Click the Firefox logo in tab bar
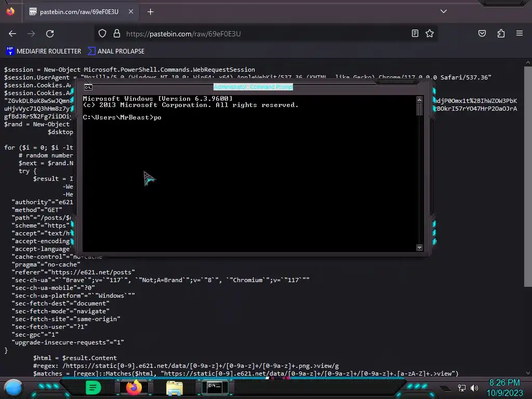532x399 pixels. (10, 11)
